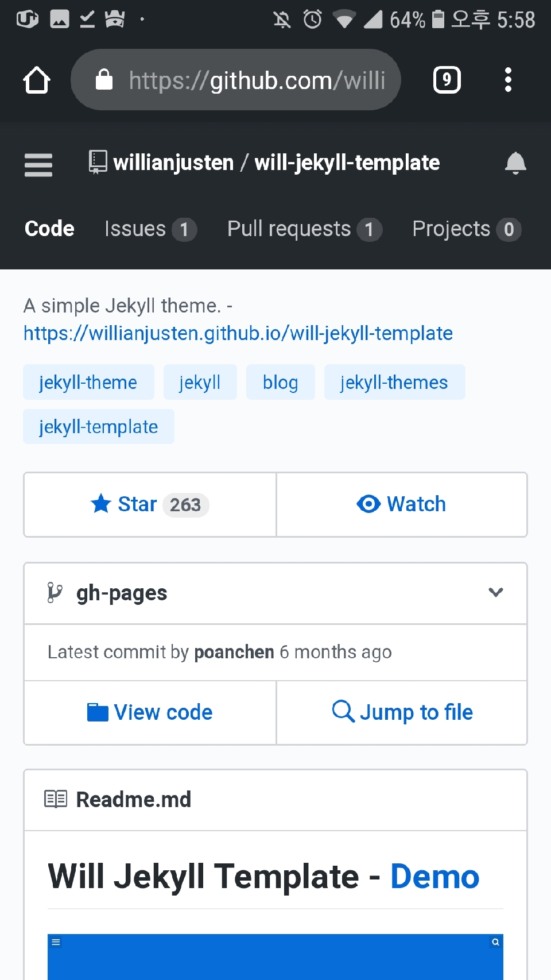Viewport: 551px width, 980px height.
Task: Open the GitHub notifications bell
Action: [x=515, y=163]
